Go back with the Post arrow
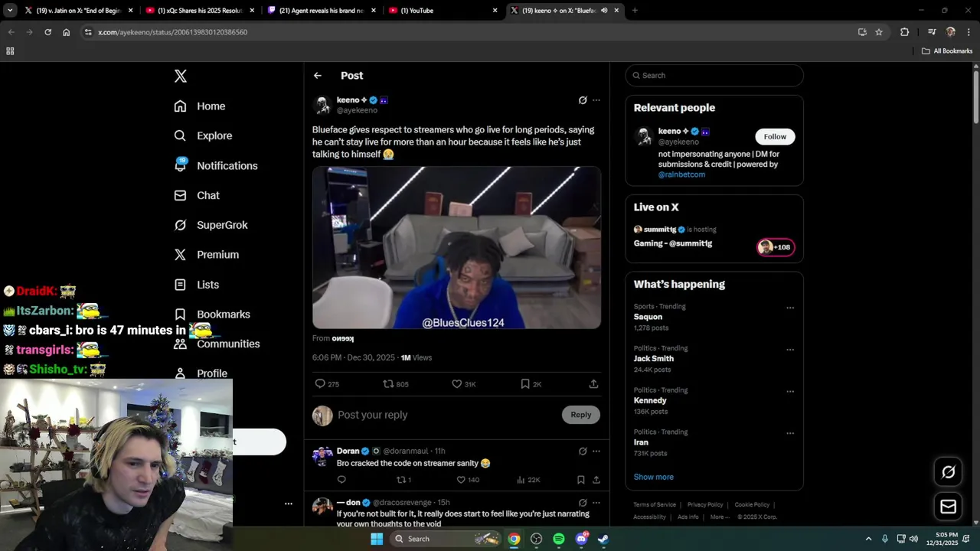 318,76
